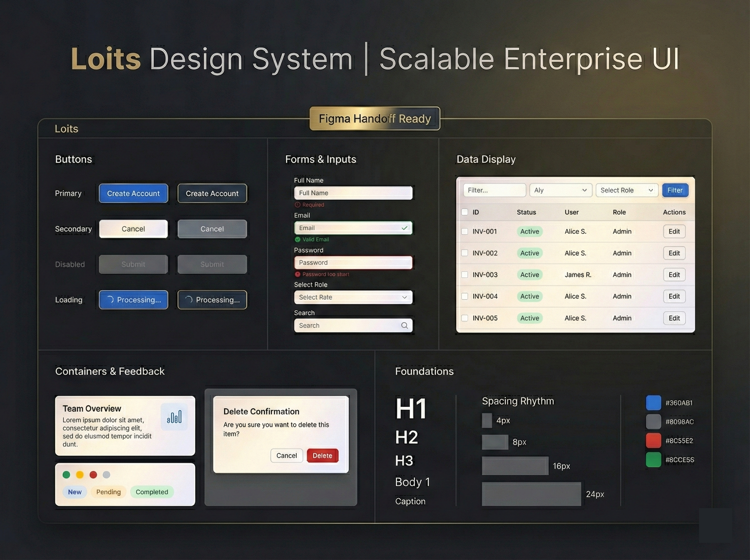Click the bar chart icon on Team Overview card

[175, 417]
